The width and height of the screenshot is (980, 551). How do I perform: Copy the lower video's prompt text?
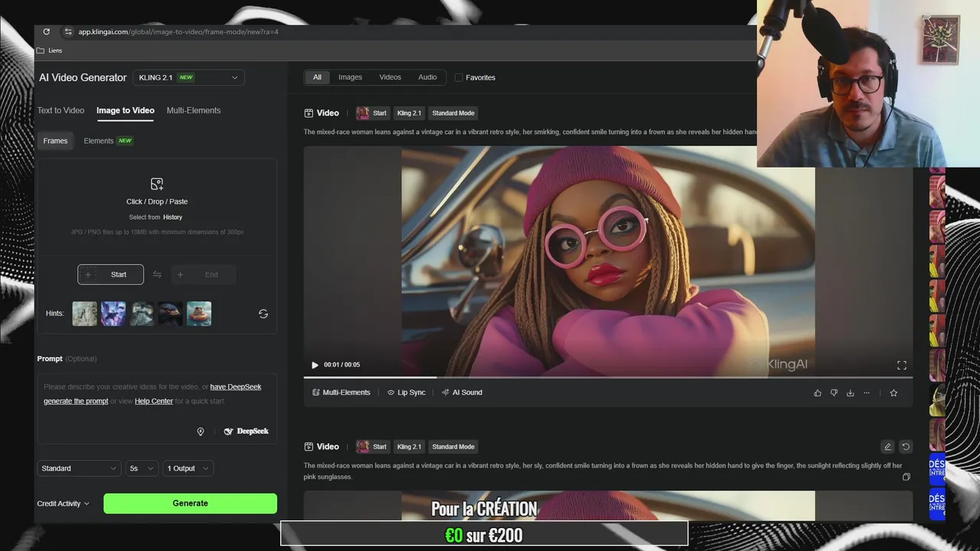(x=906, y=477)
